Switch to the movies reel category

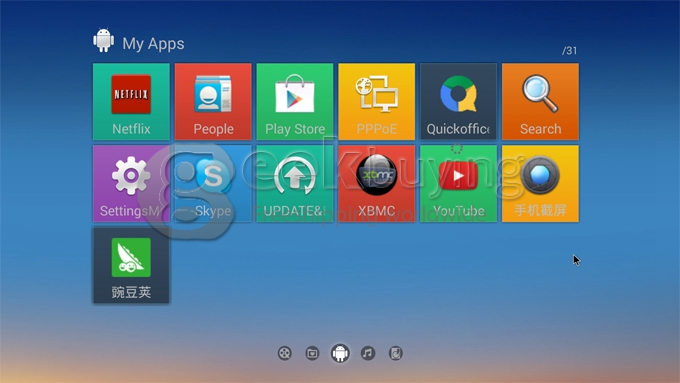pyautogui.click(x=284, y=354)
